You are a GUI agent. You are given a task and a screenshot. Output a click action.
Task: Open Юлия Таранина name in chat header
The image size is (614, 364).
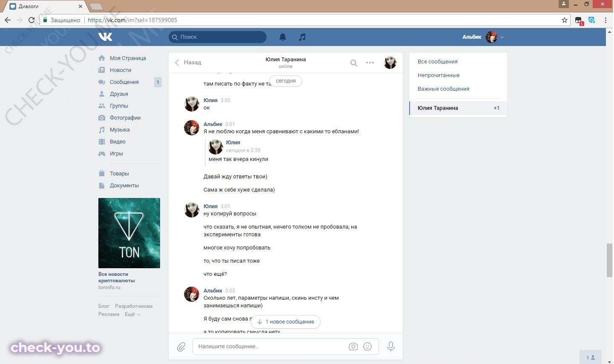[286, 60]
